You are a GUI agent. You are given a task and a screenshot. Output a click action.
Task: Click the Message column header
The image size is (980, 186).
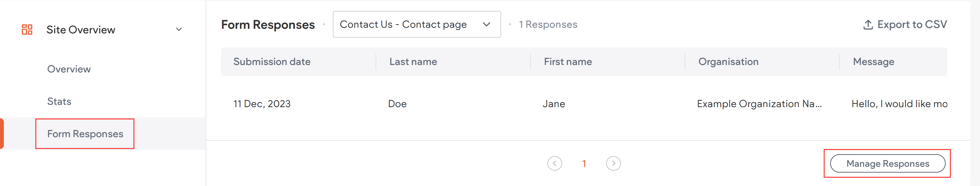pos(873,61)
